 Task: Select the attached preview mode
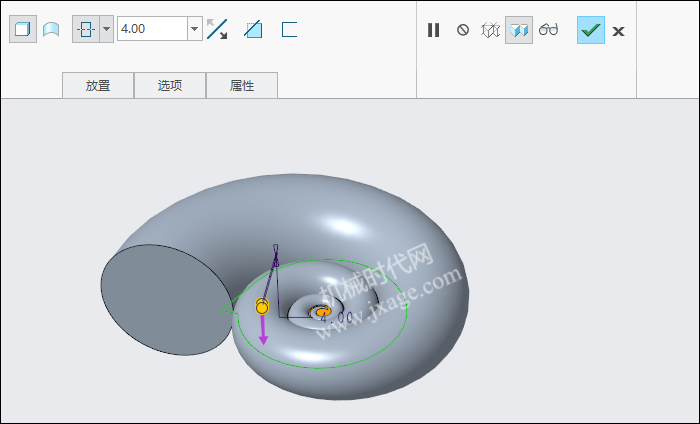point(519,30)
